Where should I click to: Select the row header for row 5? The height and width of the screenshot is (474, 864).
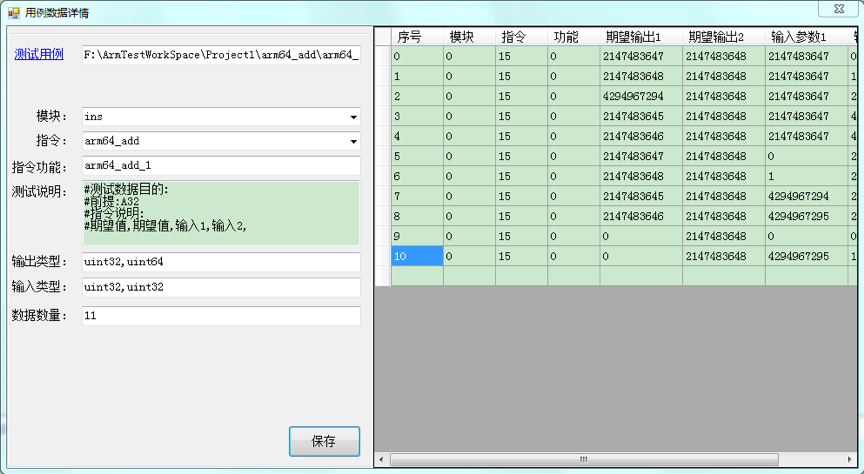(x=383, y=156)
